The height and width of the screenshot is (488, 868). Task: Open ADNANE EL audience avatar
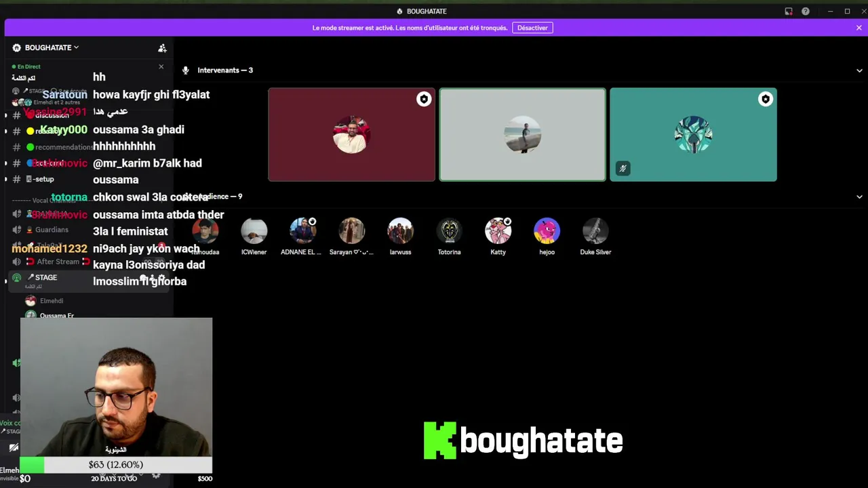pyautogui.click(x=302, y=231)
